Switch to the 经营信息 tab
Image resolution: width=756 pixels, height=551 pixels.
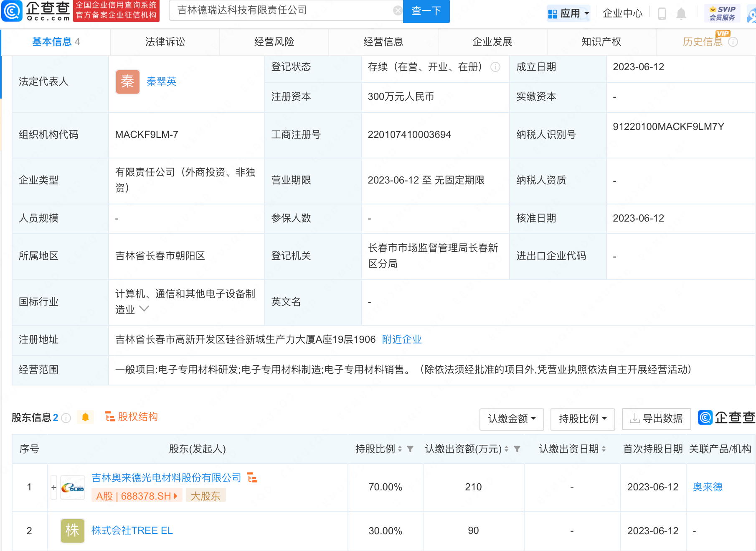[383, 42]
